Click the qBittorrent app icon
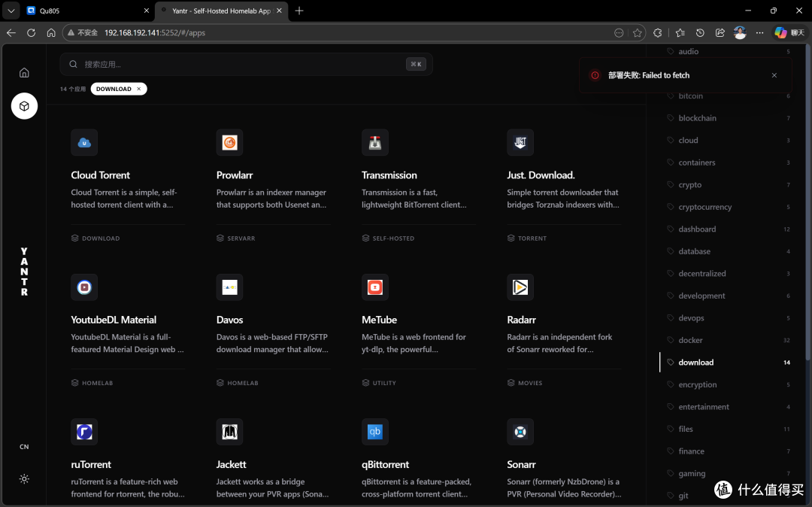The image size is (812, 507). [x=375, y=431]
